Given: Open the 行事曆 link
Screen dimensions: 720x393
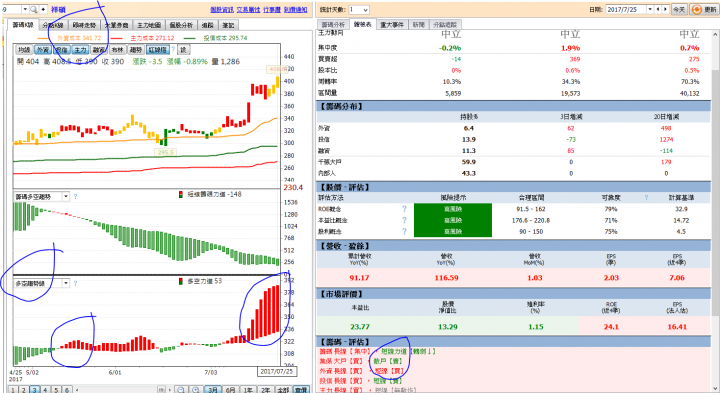Looking at the screenshot, I should pyautogui.click(x=272, y=10).
